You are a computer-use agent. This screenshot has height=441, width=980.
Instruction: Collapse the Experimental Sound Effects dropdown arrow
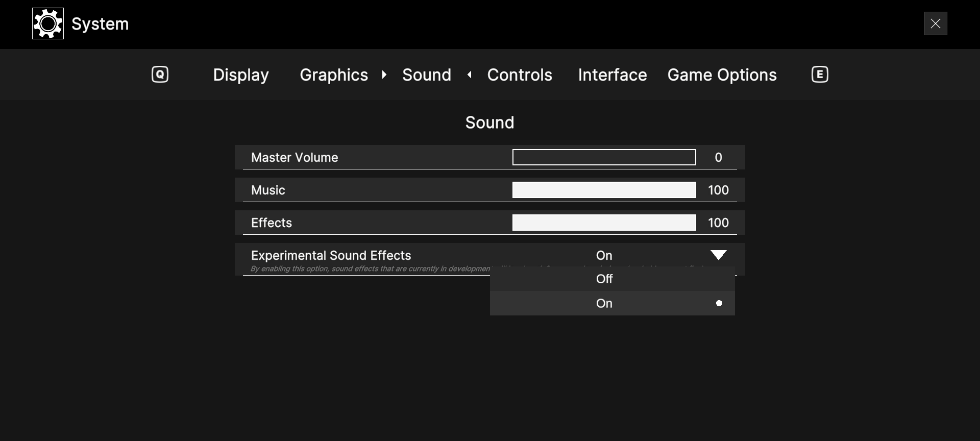click(719, 255)
